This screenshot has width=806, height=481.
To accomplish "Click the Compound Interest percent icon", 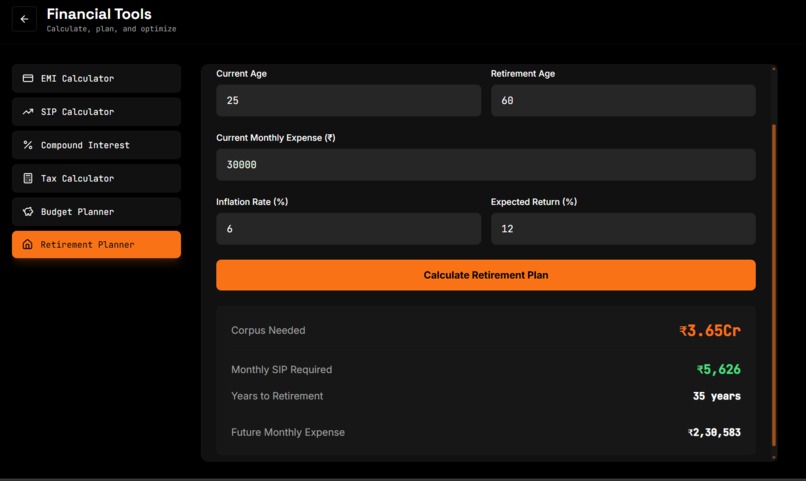I will coord(28,145).
